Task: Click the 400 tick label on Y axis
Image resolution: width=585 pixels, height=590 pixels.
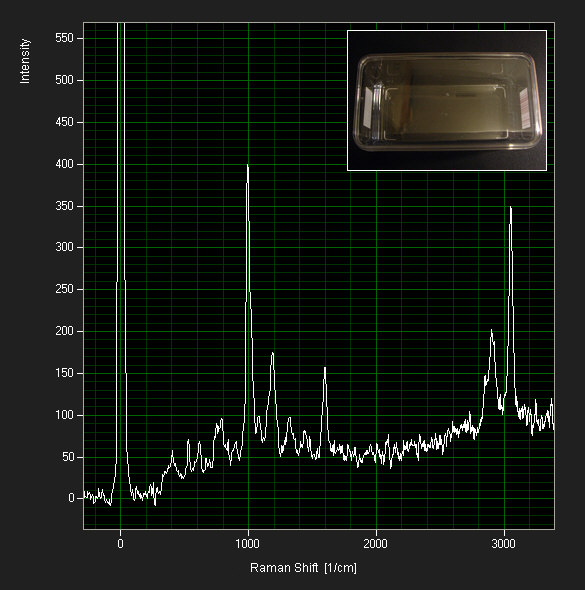Action: (x=64, y=164)
